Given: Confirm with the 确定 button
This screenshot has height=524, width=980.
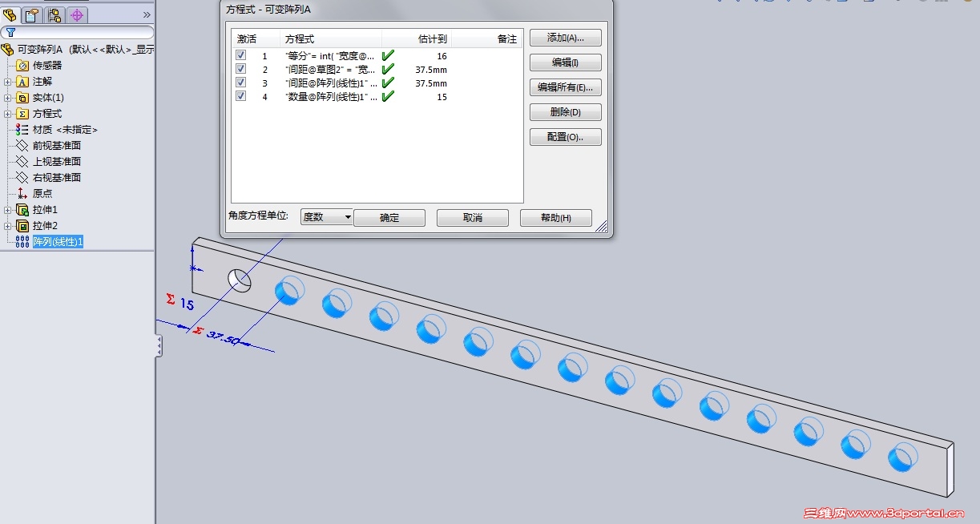Looking at the screenshot, I should 389,218.
